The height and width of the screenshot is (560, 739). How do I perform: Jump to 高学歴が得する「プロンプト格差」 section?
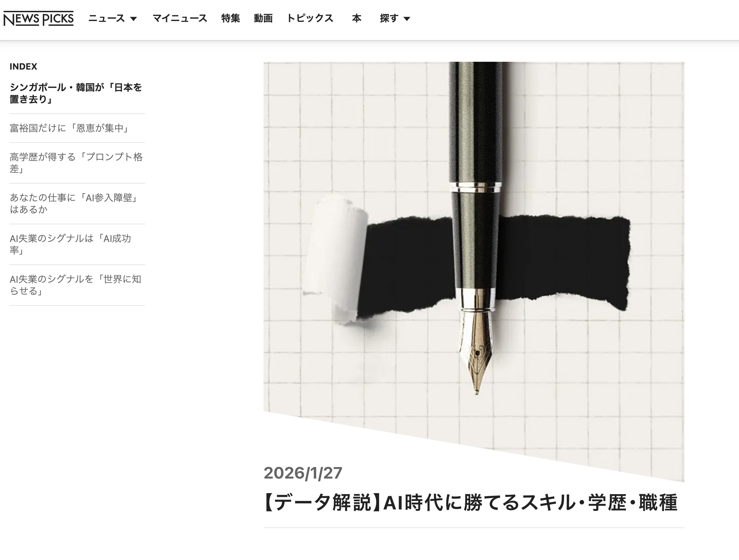pos(76,163)
